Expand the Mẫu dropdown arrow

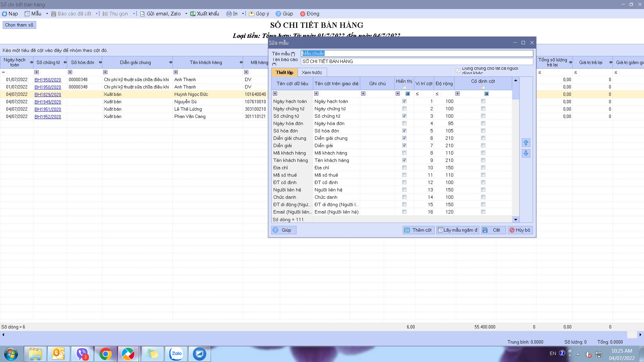[x=47, y=14]
